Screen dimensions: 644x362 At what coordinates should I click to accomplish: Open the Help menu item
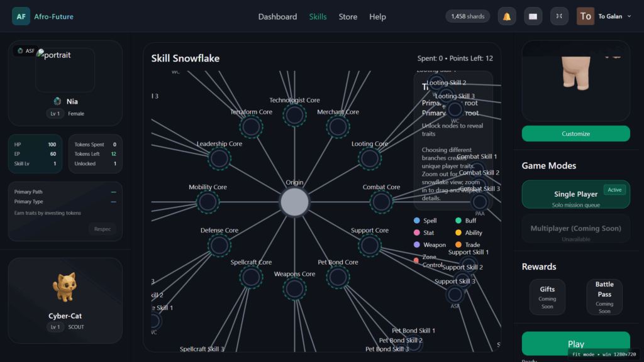click(377, 16)
